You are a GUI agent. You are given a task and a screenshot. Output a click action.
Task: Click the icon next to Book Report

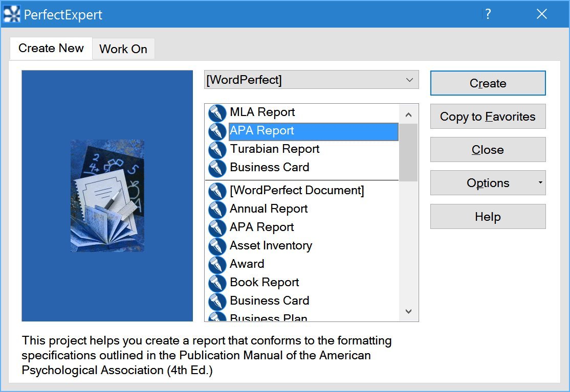[217, 283]
